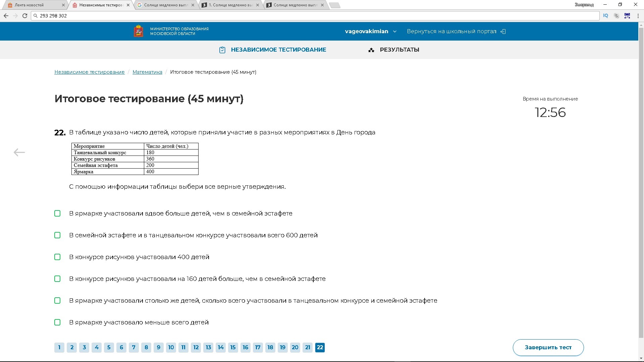The height and width of the screenshot is (362, 644).
Task: Click the browser forward arrow
Action: tap(15, 16)
